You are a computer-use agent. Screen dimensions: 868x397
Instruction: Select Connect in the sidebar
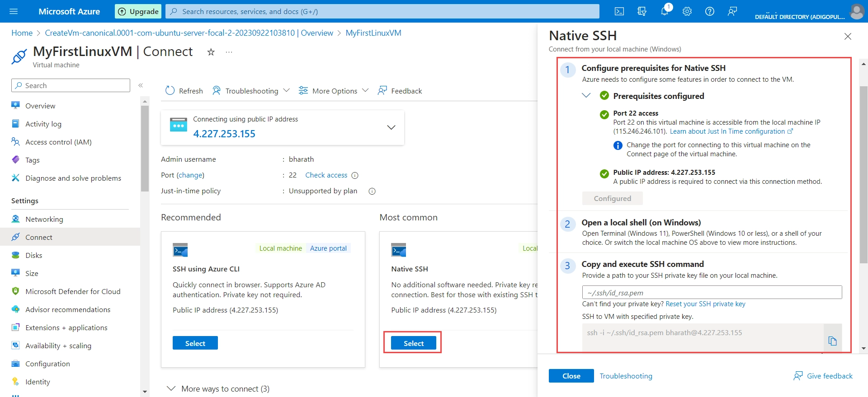pos(70,237)
